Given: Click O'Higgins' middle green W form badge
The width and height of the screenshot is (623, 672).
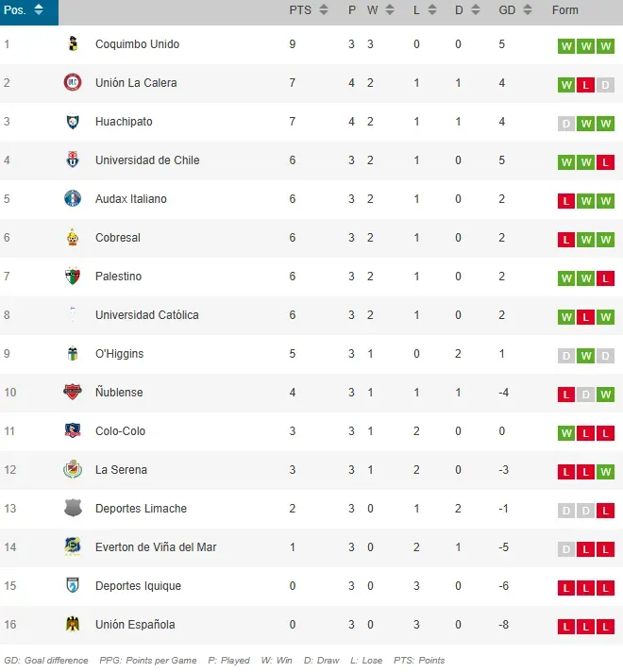Looking at the screenshot, I should 586,356.
